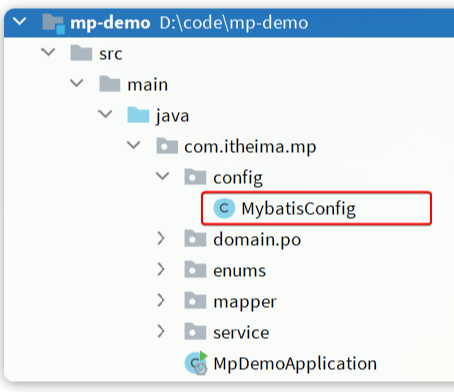
Task: Collapse the main folder chevron
Action: 77,83
